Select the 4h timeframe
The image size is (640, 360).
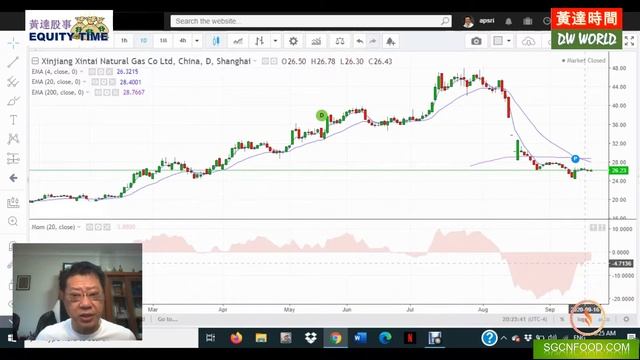[183, 41]
